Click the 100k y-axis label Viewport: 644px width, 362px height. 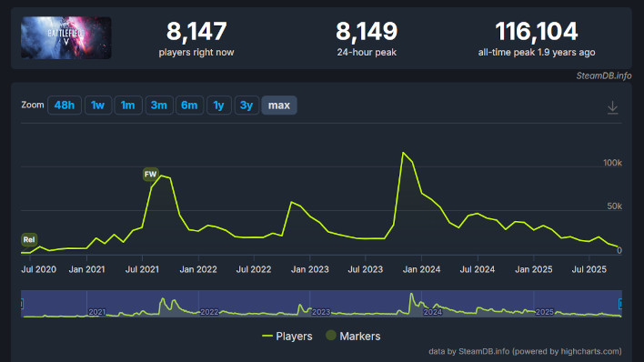(612, 163)
